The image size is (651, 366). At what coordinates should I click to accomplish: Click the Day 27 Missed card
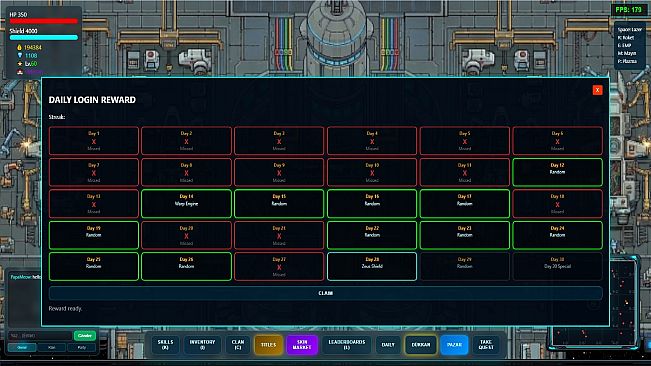(x=279, y=266)
